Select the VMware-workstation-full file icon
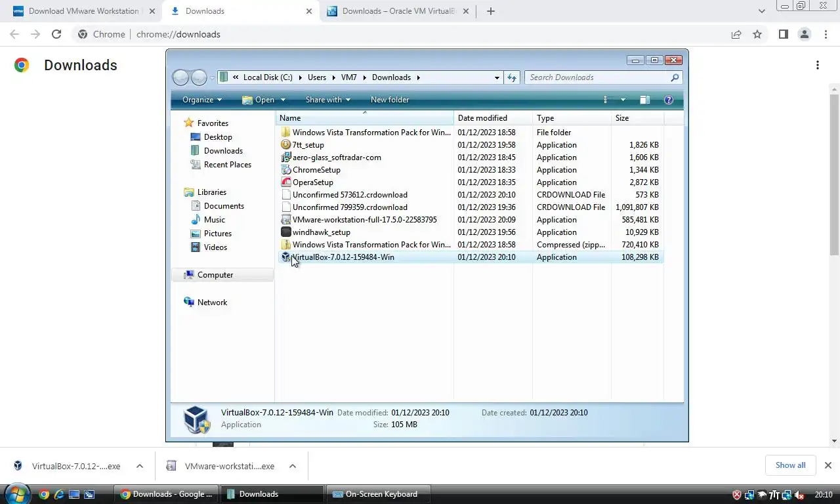Image resolution: width=840 pixels, height=504 pixels. click(x=285, y=220)
